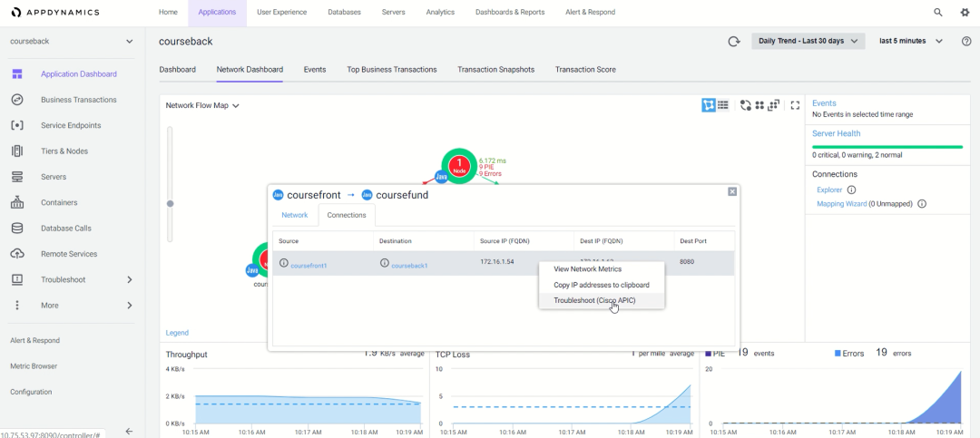Image resolution: width=980 pixels, height=438 pixels.
Task: Enter fullscreen mode for flow map
Action: click(x=795, y=105)
